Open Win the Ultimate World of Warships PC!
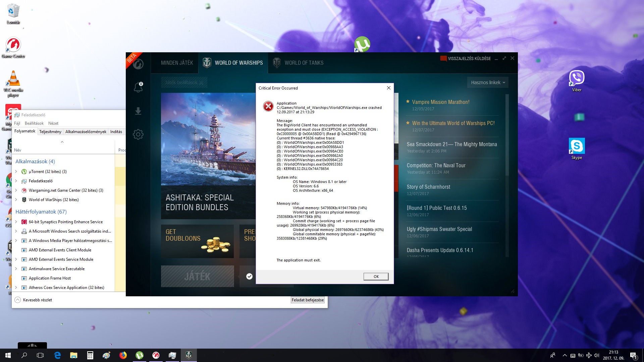 click(453, 123)
